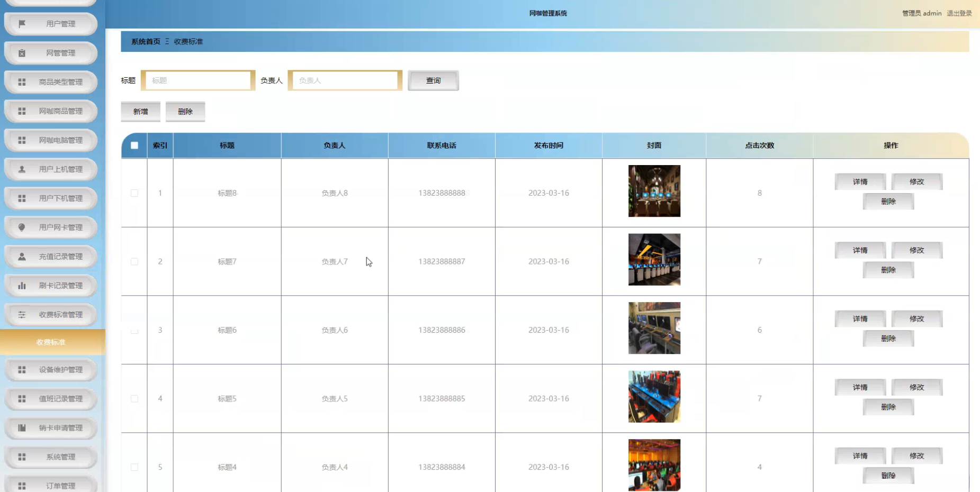Click the grid icon beside 用户下机管理
This screenshot has height=492, width=980.
pos(22,198)
